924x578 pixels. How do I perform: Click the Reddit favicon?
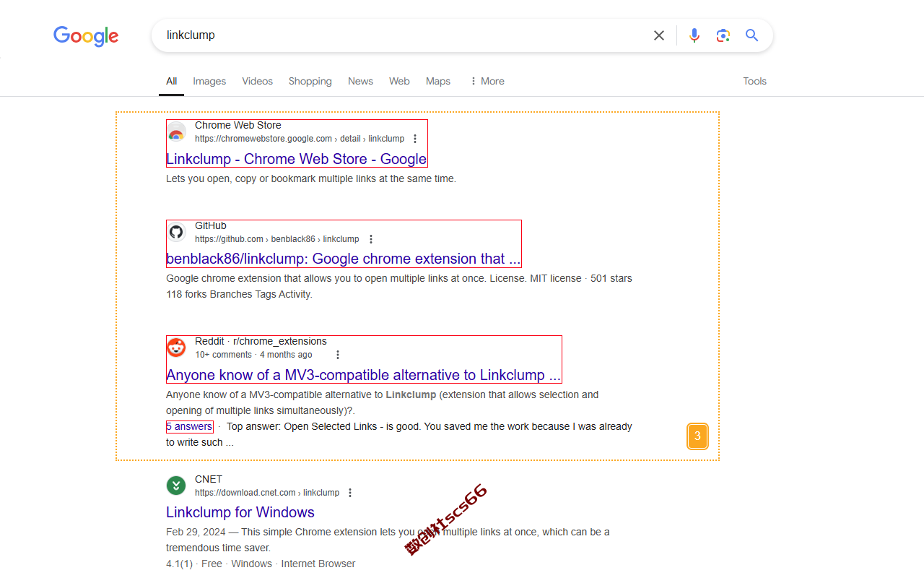[x=176, y=348]
